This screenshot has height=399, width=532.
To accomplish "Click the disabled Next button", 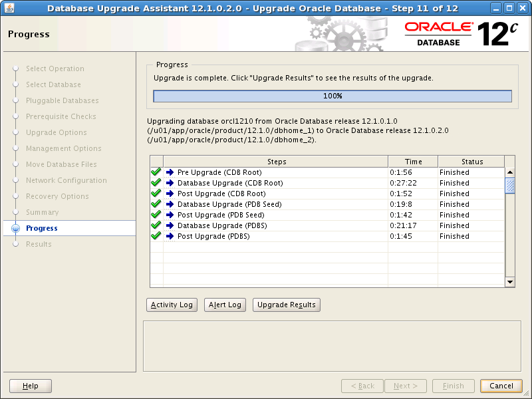I will coord(406,386).
